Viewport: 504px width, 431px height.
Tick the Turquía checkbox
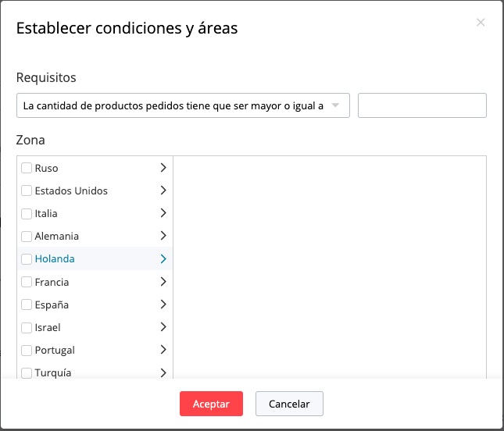point(27,373)
